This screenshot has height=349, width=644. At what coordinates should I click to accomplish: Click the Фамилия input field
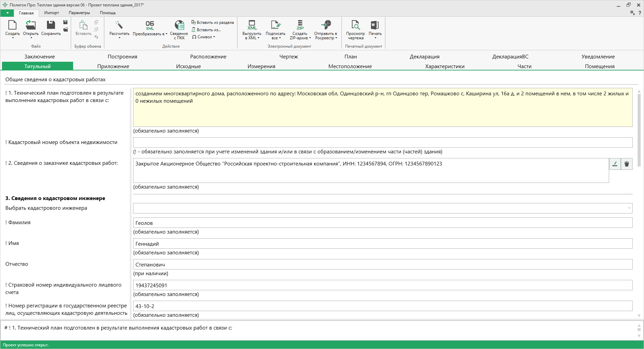click(382, 223)
